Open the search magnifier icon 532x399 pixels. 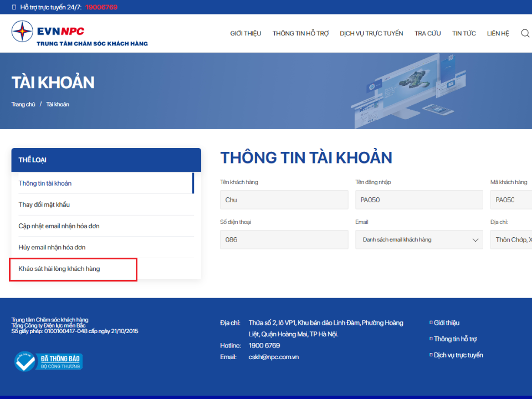(x=525, y=33)
